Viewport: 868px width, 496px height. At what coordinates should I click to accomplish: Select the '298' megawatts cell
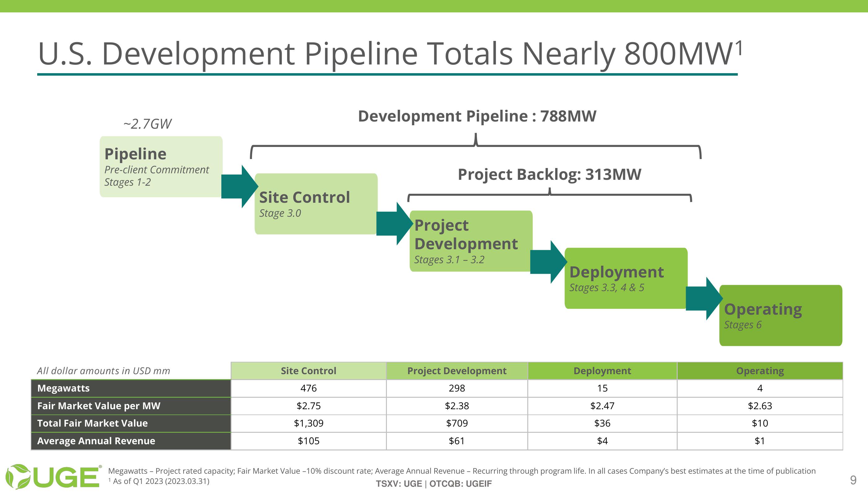tap(457, 388)
